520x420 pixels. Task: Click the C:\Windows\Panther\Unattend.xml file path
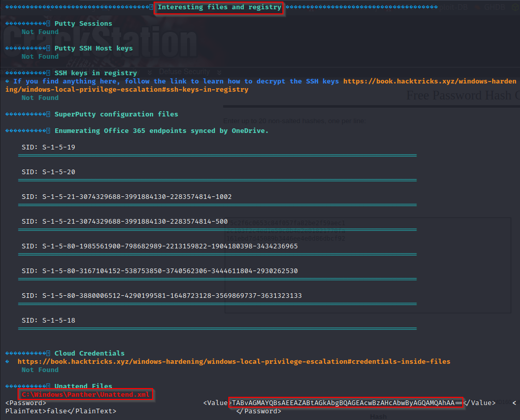pyautogui.click(x=86, y=395)
